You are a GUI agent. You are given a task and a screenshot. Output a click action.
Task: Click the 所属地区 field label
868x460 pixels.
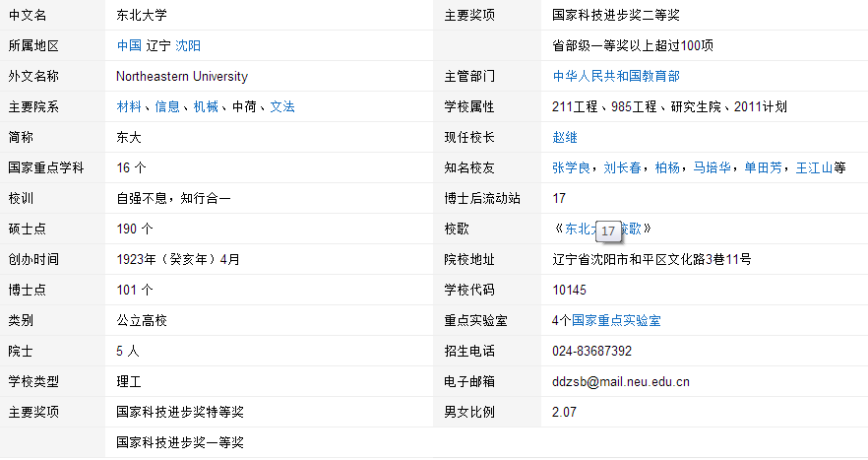pyautogui.click(x=33, y=45)
